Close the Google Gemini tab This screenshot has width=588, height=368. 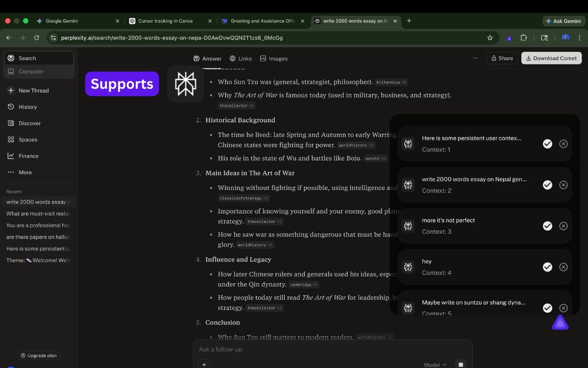[117, 21]
